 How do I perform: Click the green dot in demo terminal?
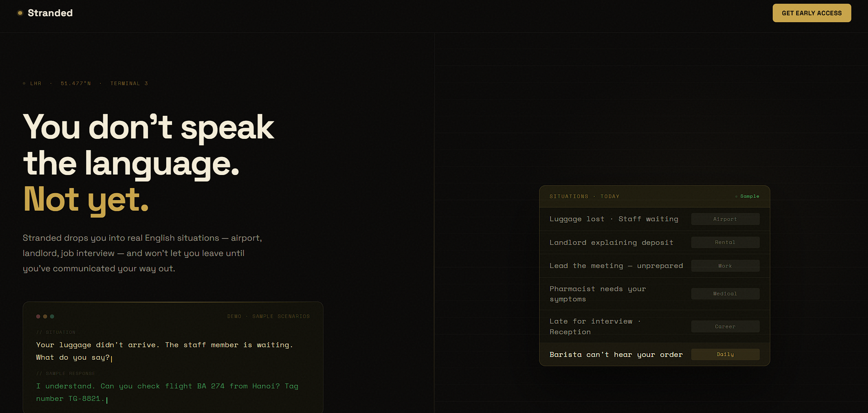click(x=52, y=317)
